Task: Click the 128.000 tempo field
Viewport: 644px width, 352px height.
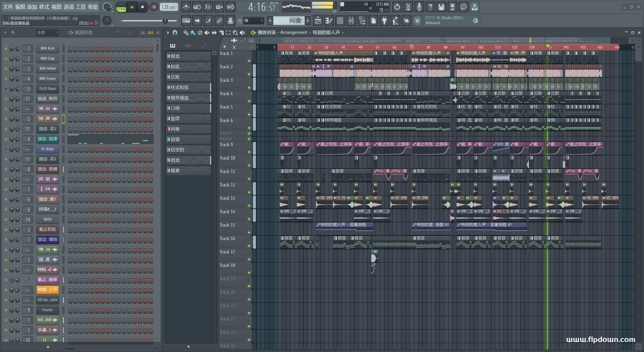Action: pos(169,7)
